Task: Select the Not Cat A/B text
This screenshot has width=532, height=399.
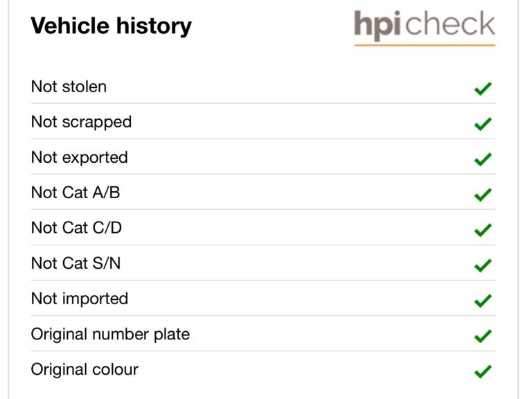Action: 75,193
